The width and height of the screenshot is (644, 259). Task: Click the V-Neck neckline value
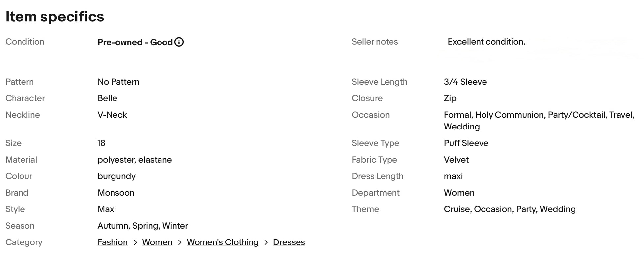(x=112, y=115)
